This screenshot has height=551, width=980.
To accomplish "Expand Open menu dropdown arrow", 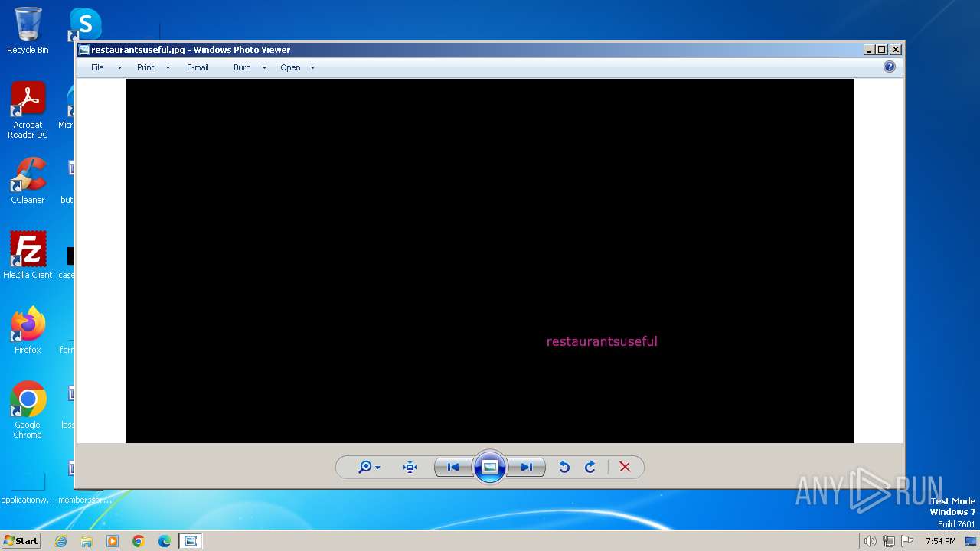I will 312,68.
